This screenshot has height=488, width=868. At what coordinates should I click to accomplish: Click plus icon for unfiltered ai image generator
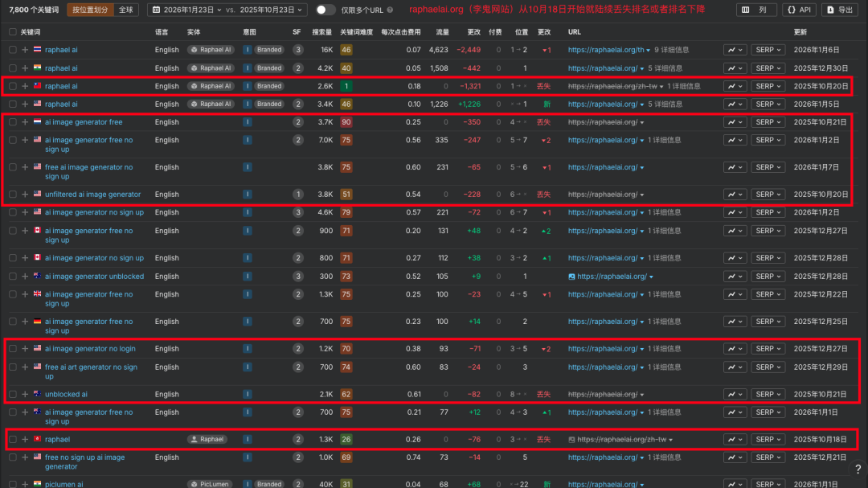click(25, 195)
